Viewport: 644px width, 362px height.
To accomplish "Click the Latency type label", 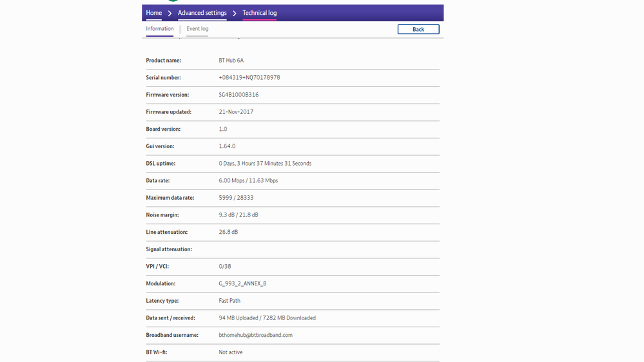I will (x=162, y=301).
